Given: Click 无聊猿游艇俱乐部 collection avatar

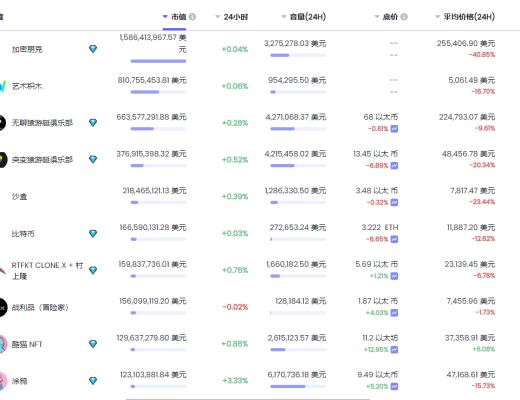Looking at the screenshot, I should pos(3,123).
